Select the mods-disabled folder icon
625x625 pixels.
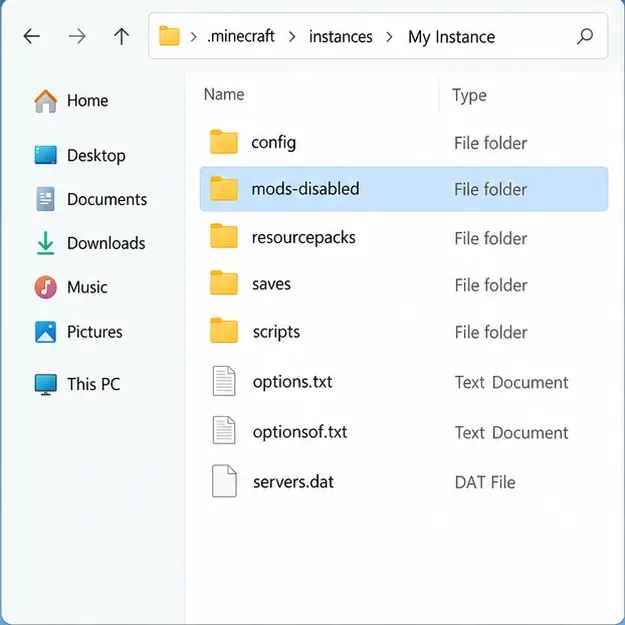(224, 188)
